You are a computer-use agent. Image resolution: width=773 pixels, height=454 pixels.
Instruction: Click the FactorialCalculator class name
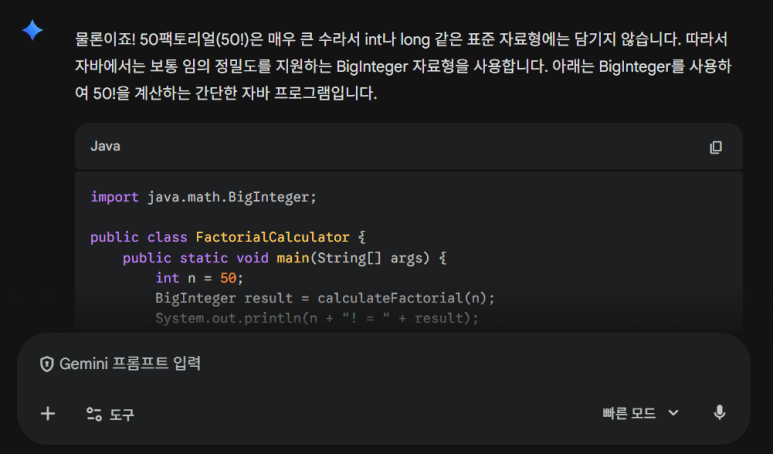(x=272, y=237)
